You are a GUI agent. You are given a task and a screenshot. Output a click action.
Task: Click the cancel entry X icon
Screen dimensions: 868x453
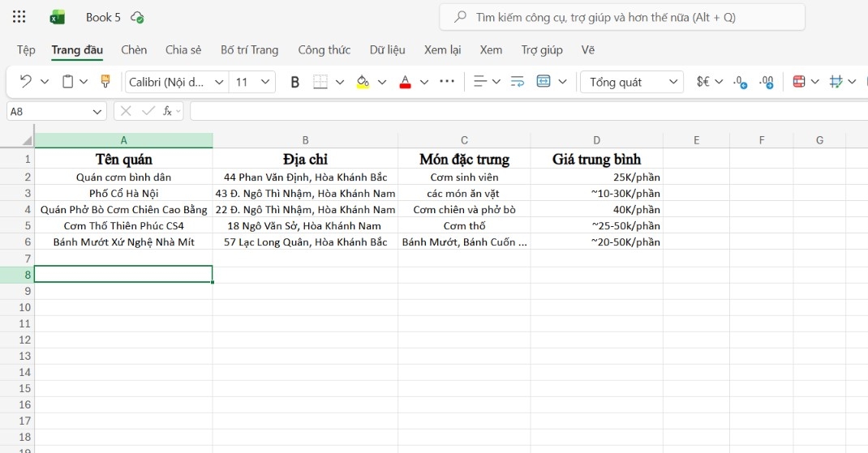[x=126, y=111]
